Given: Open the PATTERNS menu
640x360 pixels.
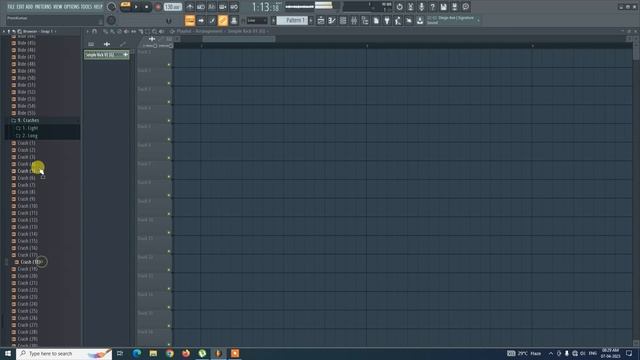Looking at the screenshot, I should click(43, 7).
